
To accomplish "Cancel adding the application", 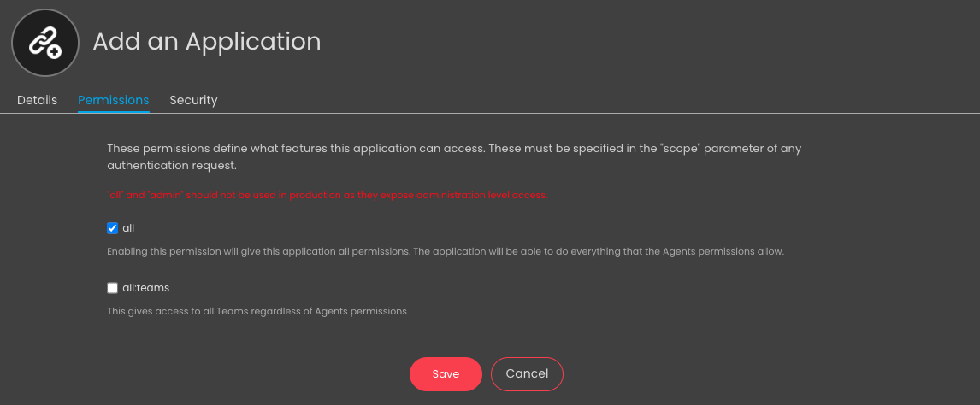I will pos(527,373).
